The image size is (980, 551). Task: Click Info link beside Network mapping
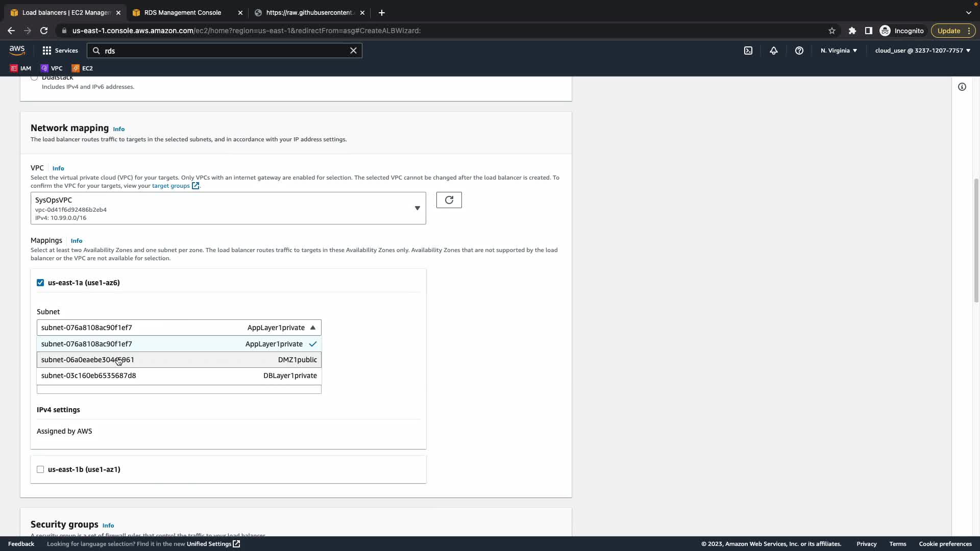(x=118, y=129)
